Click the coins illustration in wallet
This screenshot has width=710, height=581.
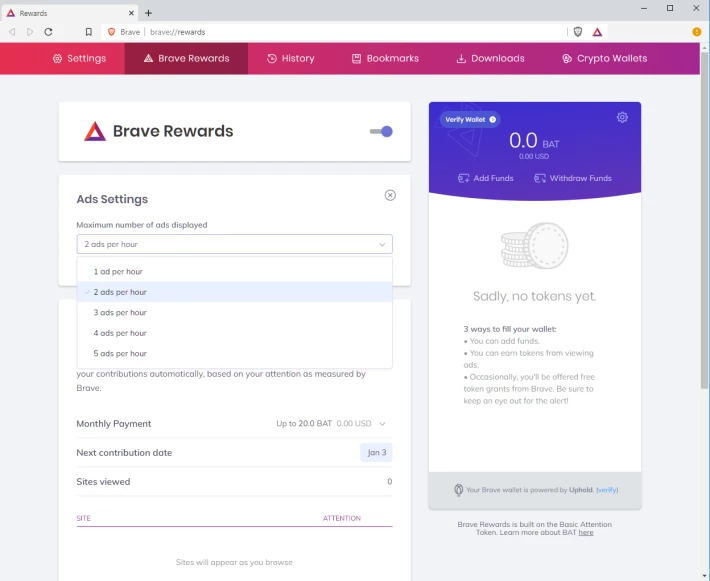click(535, 245)
